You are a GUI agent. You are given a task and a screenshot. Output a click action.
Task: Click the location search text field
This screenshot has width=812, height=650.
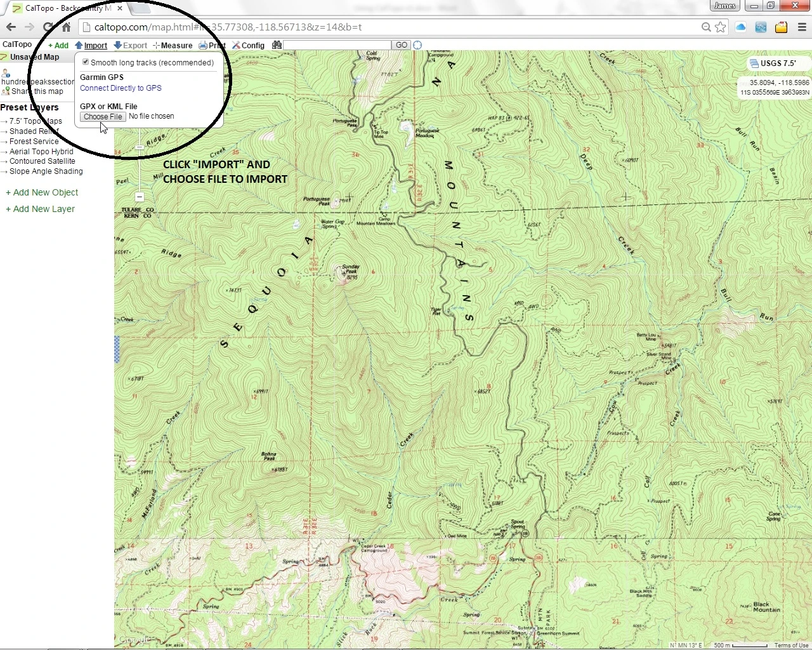tap(337, 45)
